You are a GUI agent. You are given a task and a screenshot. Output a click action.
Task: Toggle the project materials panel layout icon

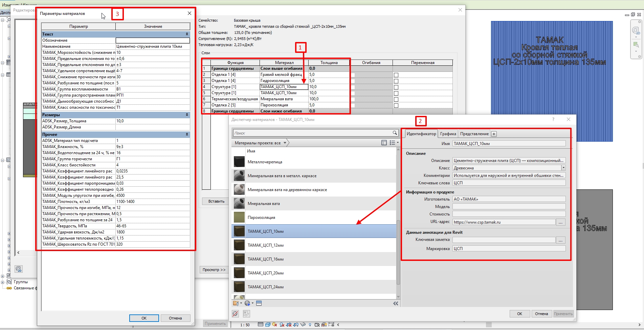point(384,143)
